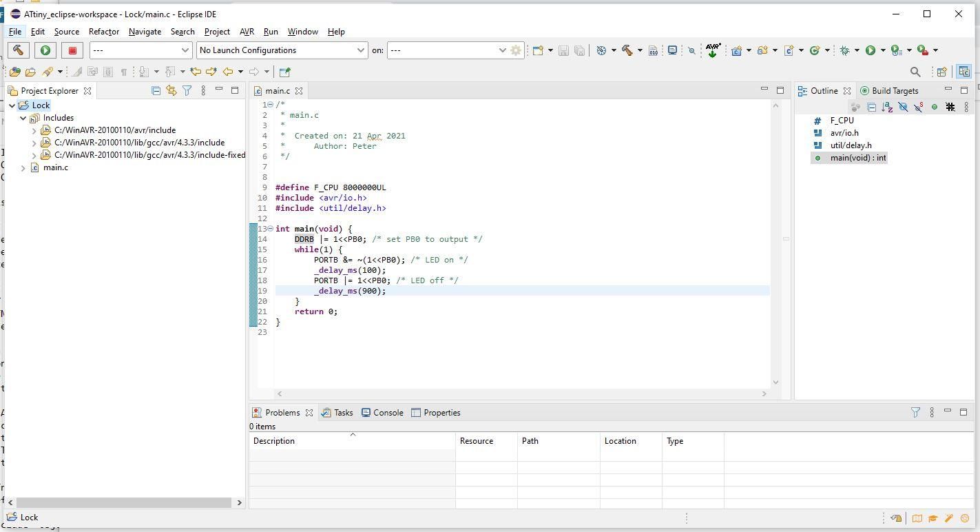Enable Link with Editor in Project Explorer
Image resolution: width=980 pixels, height=532 pixels.
(171, 90)
